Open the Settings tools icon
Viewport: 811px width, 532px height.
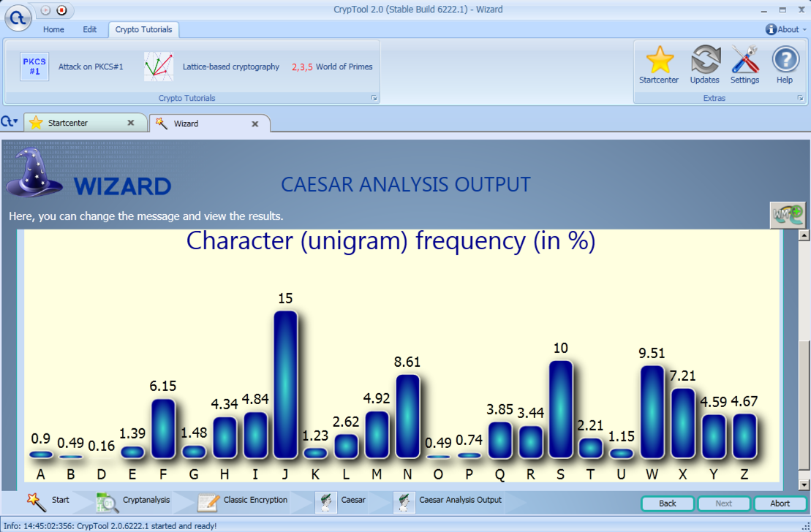coord(744,59)
